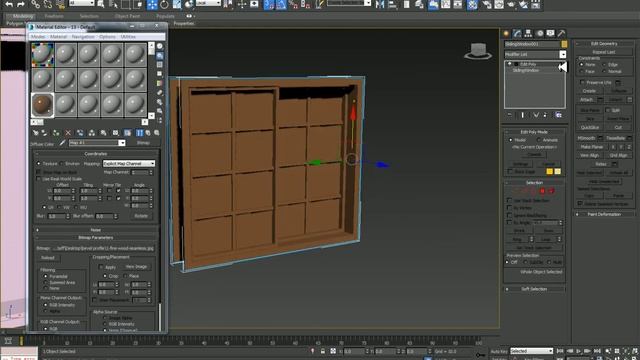The image size is (640, 360).
Task: Toggle Show Shaded Material in Viewport icon
Action: 128,133
